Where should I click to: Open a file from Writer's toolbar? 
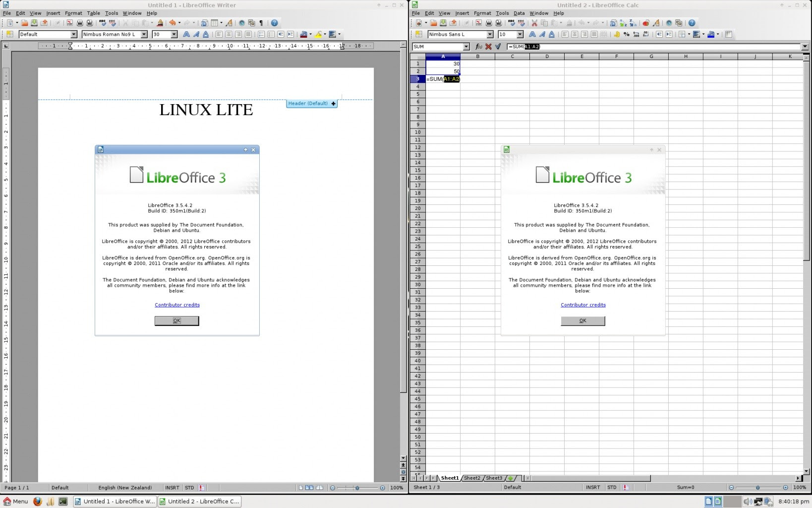[x=25, y=23]
